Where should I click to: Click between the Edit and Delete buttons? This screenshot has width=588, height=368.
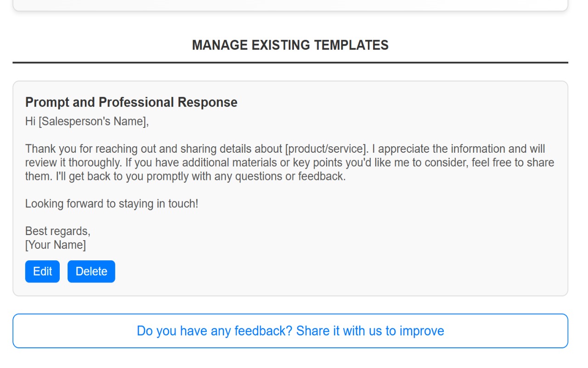point(63,271)
